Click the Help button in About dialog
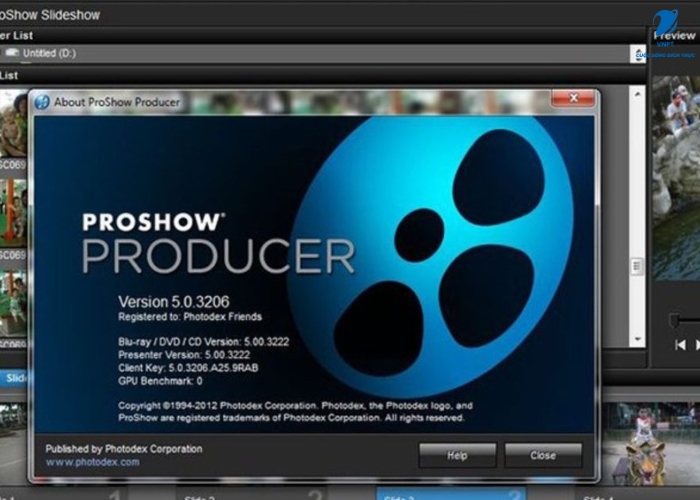 [x=457, y=455]
